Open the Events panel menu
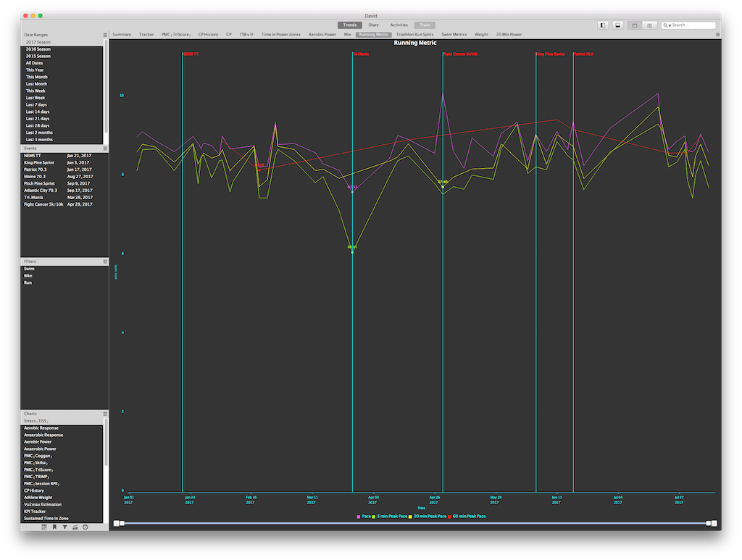742x560 pixels. (x=105, y=149)
